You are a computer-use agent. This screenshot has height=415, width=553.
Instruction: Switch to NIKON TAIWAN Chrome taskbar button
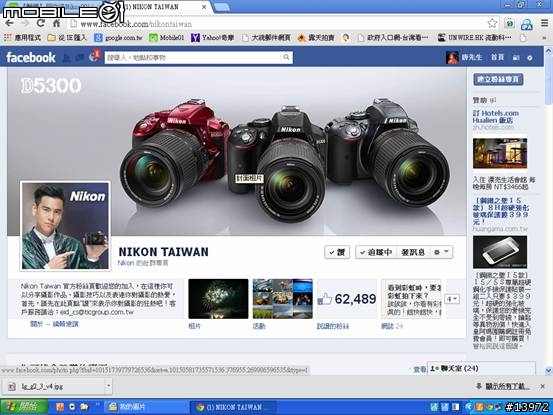(233, 407)
